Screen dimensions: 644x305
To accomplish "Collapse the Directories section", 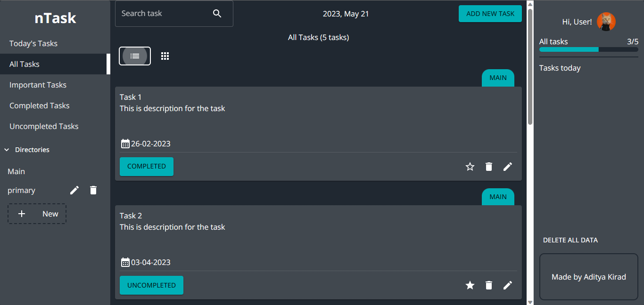I will pyautogui.click(x=7, y=150).
